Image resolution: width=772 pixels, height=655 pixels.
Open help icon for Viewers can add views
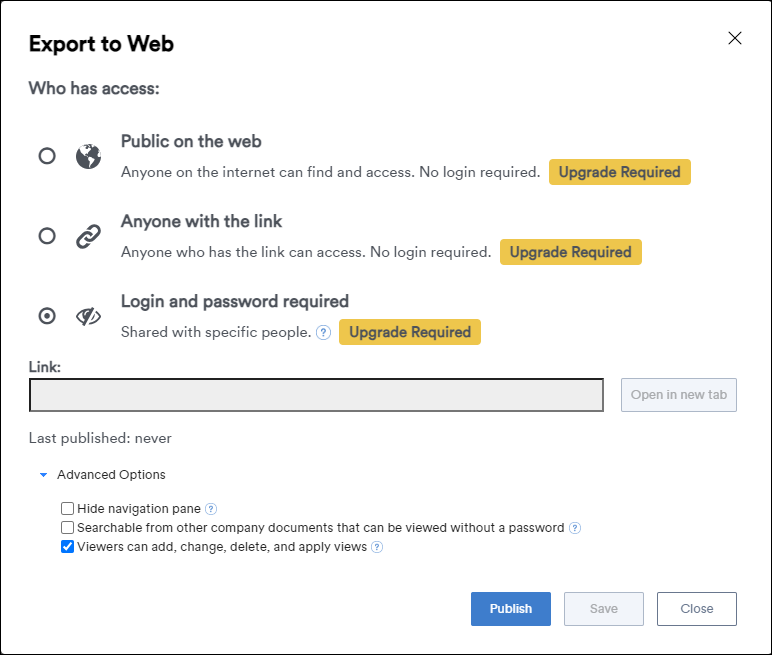pyautogui.click(x=377, y=547)
